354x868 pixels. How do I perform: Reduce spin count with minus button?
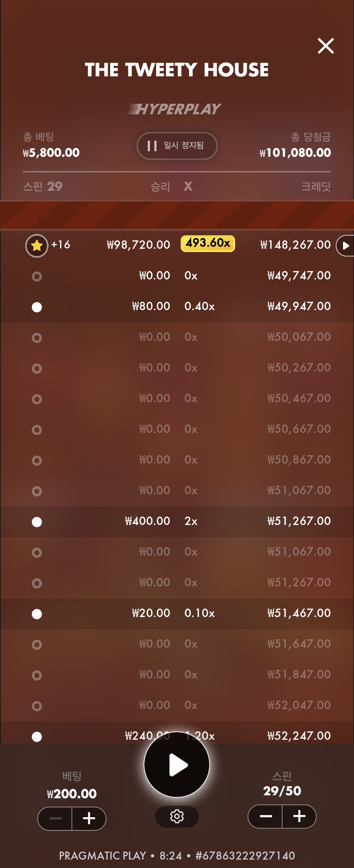(266, 816)
